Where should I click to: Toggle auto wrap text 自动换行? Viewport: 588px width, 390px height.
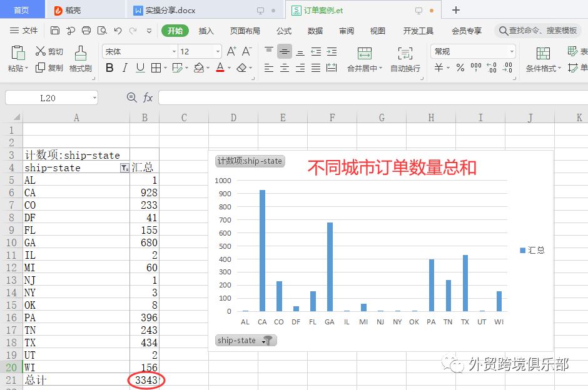(x=405, y=59)
